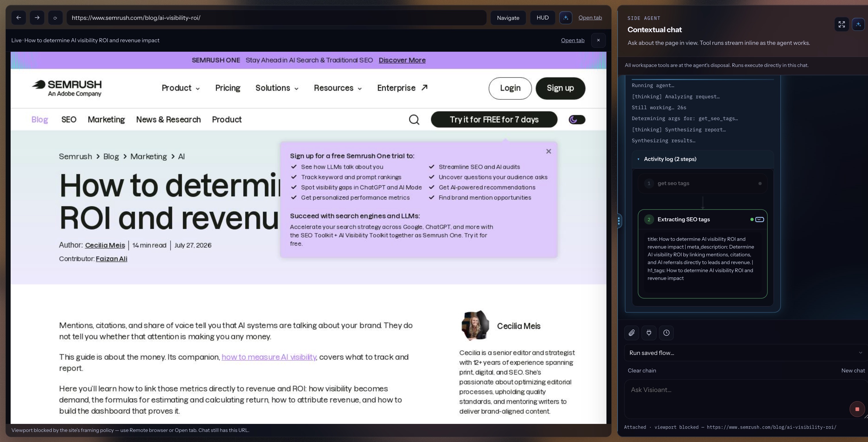The width and height of the screenshot is (868, 442).
Task: Click the Pricing nav item
Action: [x=227, y=88]
